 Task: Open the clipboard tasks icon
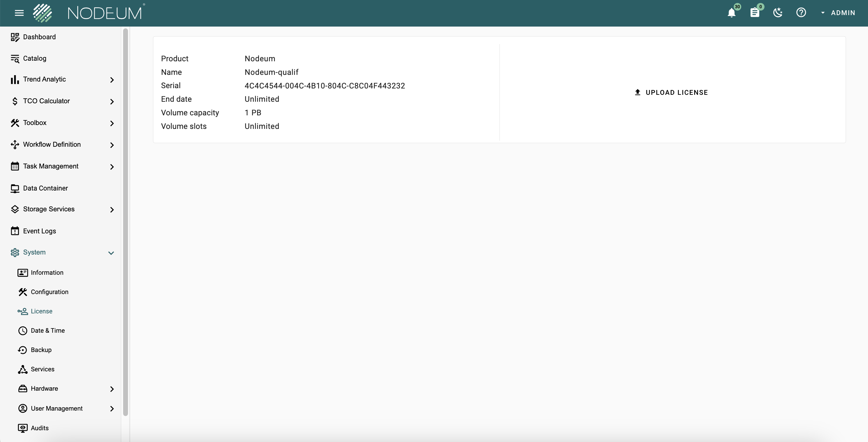point(755,13)
